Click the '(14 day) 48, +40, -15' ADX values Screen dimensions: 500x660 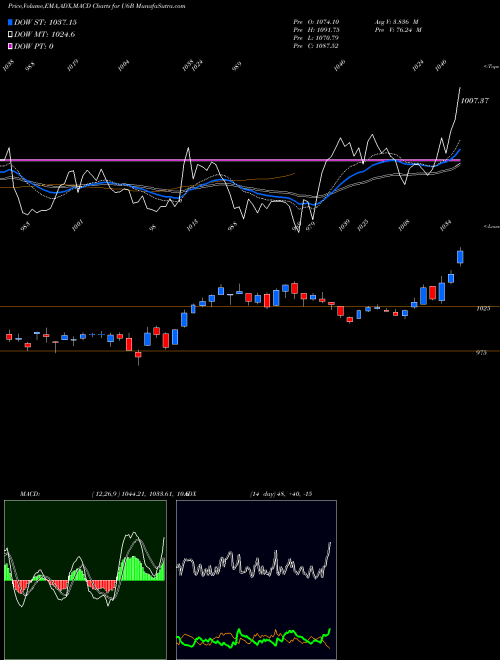pyautogui.click(x=281, y=494)
